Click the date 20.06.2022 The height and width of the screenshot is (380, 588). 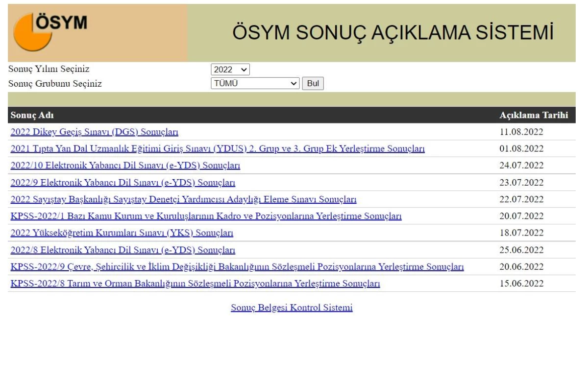[521, 267]
